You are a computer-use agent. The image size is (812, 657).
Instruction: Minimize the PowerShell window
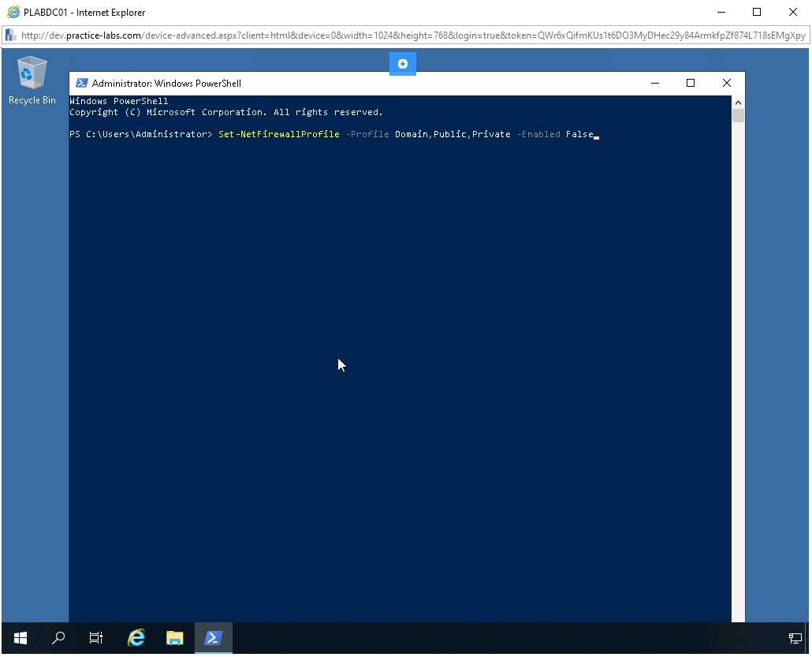654,83
